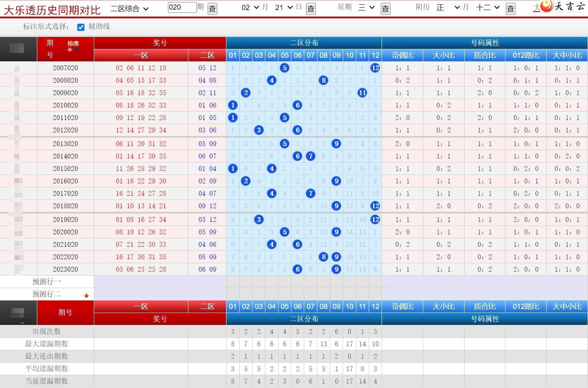588x388 pixels.
Task: Click blue ball 2 in row 2009020
Action: pyautogui.click(x=246, y=93)
